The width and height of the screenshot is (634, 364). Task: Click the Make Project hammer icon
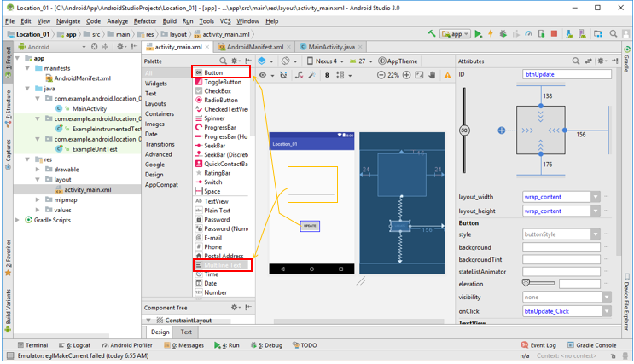pyautogui.click(x=433, y=34)
